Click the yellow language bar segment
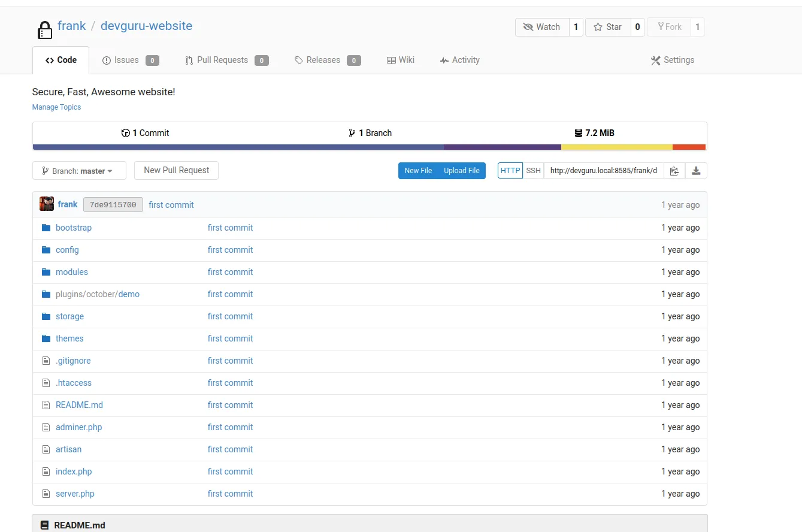802x532 pixels. click(616, 147)
